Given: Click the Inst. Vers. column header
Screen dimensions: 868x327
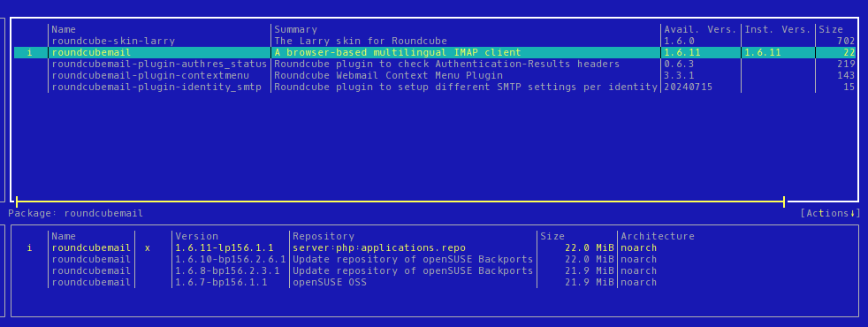Looking at the screenshot, I should click(777, 29).
